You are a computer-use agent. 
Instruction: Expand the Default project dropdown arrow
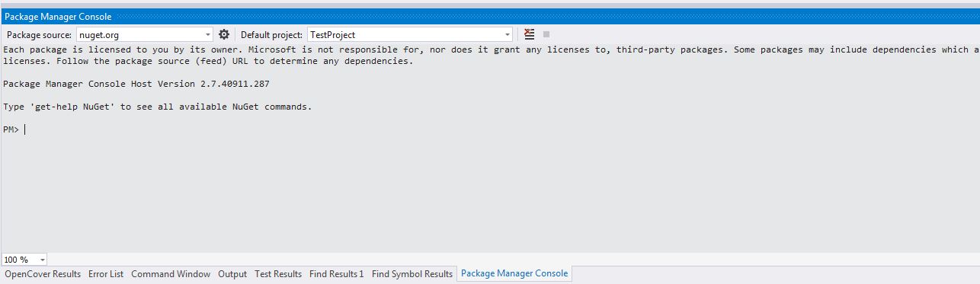(508, 34)
